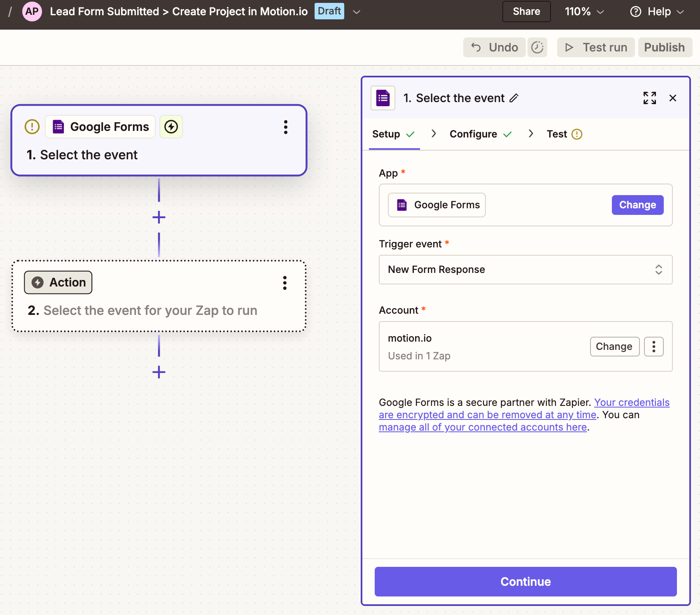Viewport: 700px width, 615px height.
Task: Open account options three-dot menu
Action: point(654,347)
